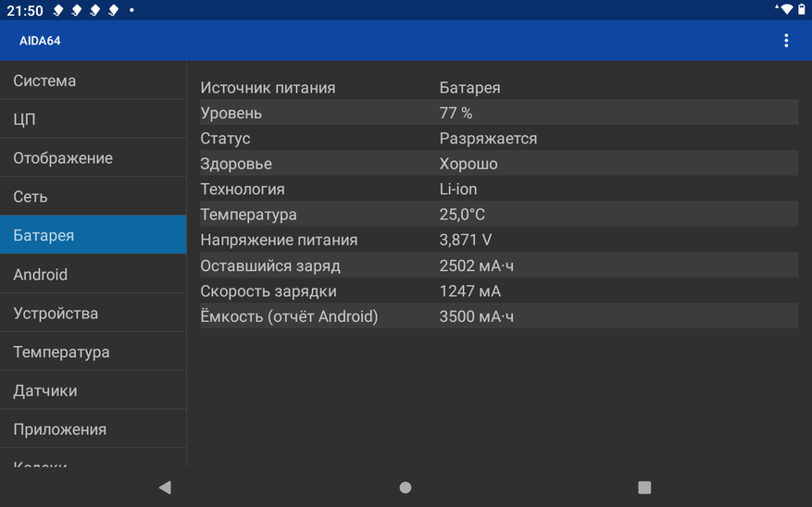This screenshot has height=507, width=812.
Task: Click the clock showing 21:50
Action: (25, 10)
